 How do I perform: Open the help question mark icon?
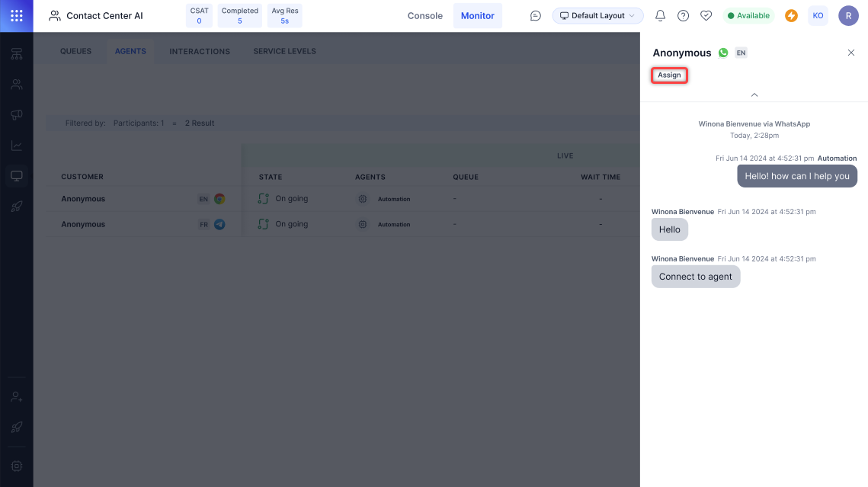[684, 16]
